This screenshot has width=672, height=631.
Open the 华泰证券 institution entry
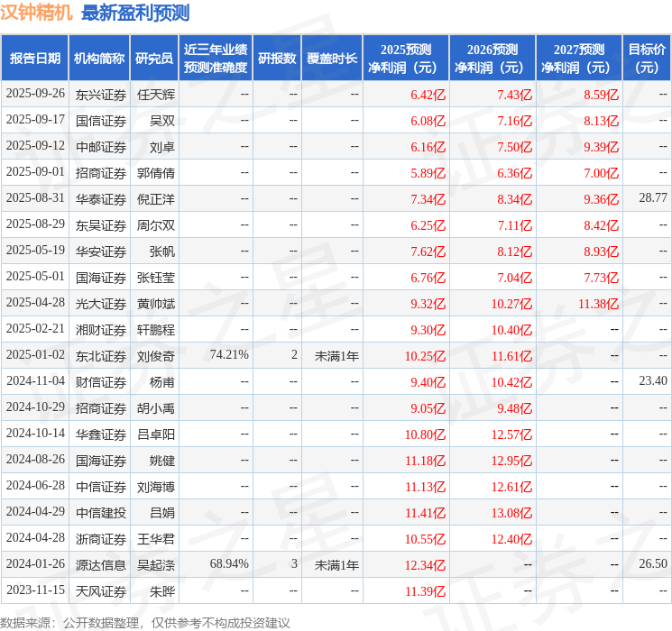[x=101, y=199]
